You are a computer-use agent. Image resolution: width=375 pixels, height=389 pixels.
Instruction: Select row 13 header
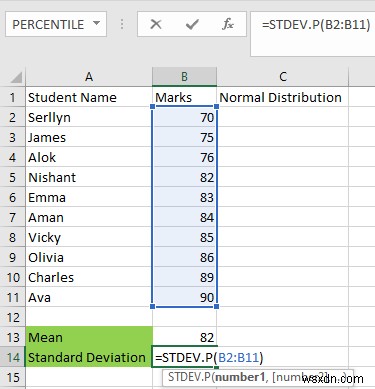pyautogui.click(x=13, y=337)
